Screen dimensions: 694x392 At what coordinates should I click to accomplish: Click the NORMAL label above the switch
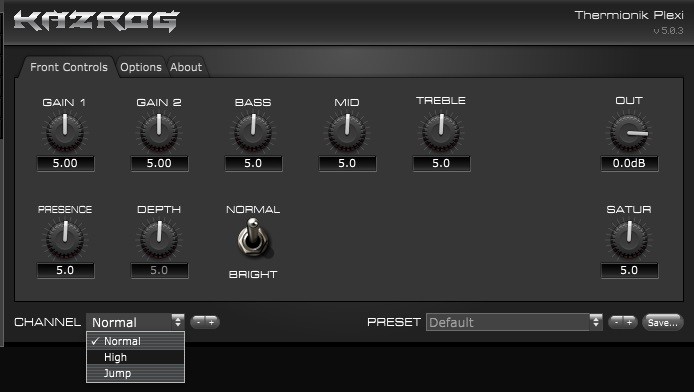[253, 209]
